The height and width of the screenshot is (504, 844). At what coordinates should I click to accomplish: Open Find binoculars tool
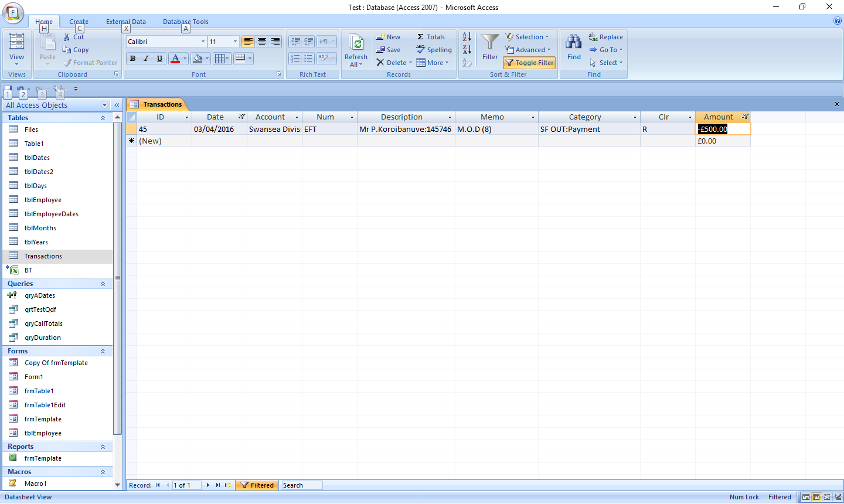[574, 42]
